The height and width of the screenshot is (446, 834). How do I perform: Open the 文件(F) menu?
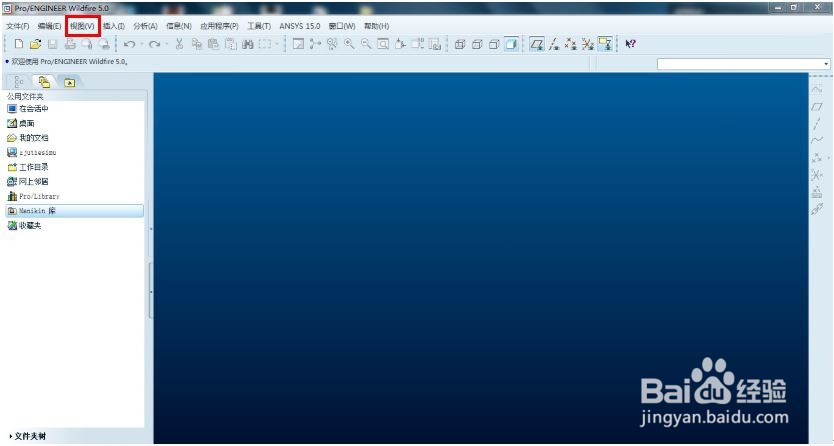tap(18, 26)
